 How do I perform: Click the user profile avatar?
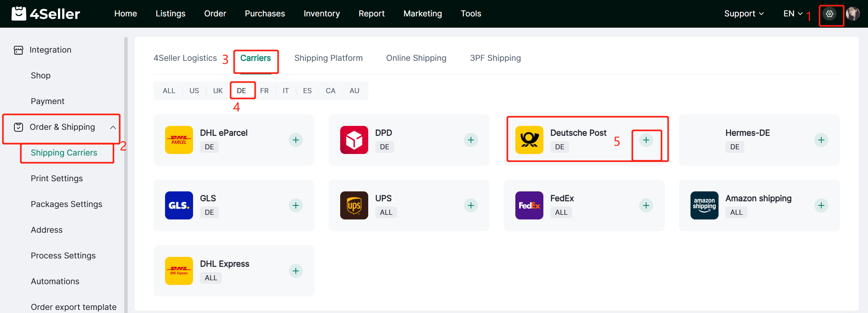click(852, 14)
